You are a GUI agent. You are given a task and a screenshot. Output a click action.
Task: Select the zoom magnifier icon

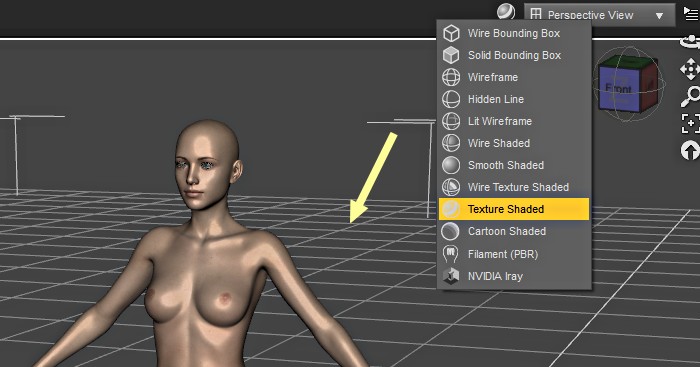pyautogui.click(x=690, y=96)
